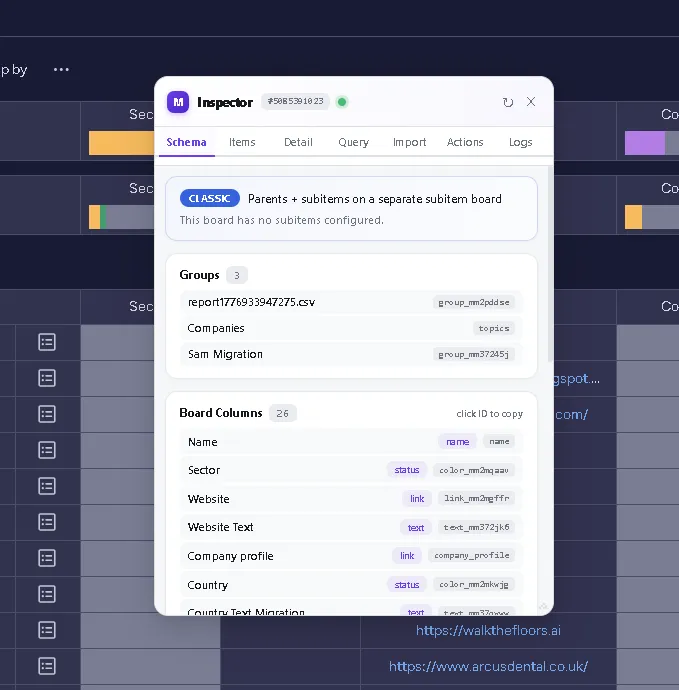Image resolution: width=679 pixels, height=690 pixels.
Task: Select the Sam Migration group row
Action: [x=351, y=354]
